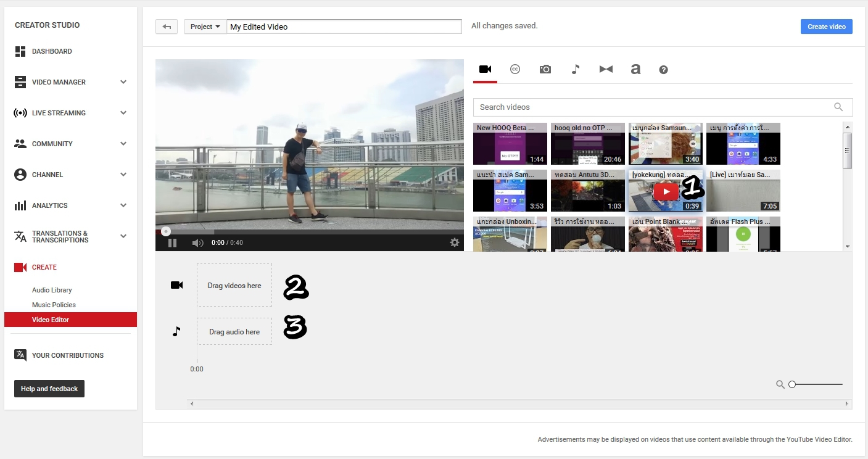Click the Channel profile icon

pyautogui.click(x=20, y=175)
